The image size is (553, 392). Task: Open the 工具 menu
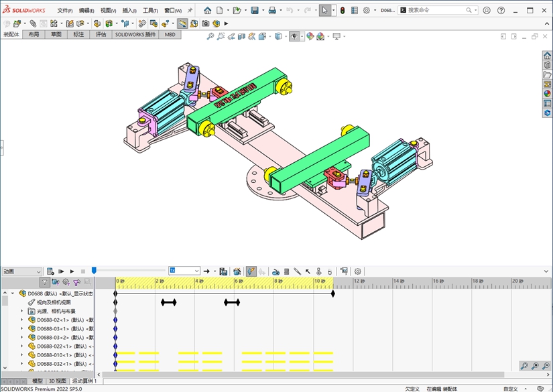pos(150,11)
